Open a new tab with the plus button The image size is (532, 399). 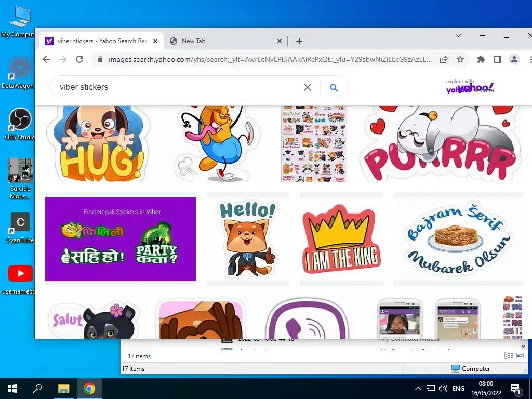(299, 41)
